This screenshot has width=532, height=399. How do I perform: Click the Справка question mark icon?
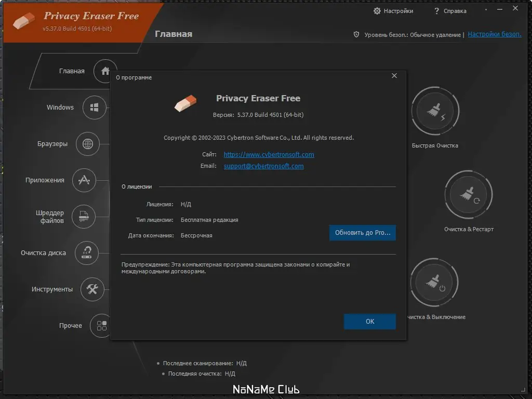[x=436, y=11]
